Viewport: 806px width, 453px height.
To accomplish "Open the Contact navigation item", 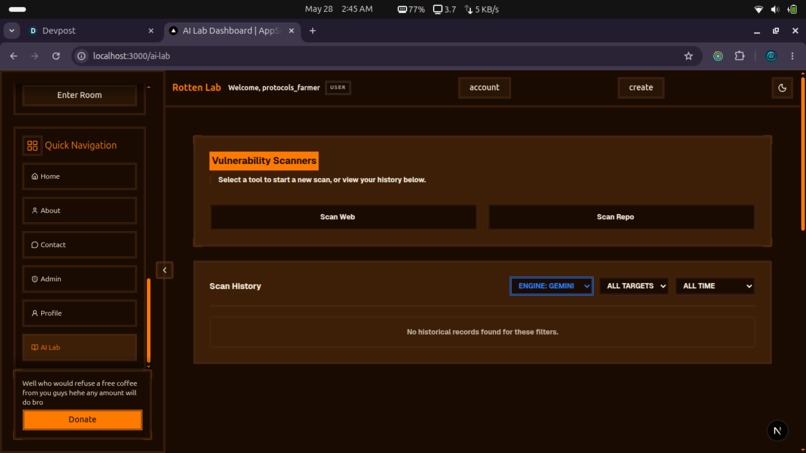I will 79,245.
